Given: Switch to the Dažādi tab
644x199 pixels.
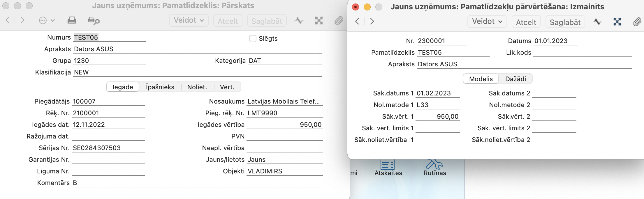Looking at the screenshot, I should [x=515, y=79].
